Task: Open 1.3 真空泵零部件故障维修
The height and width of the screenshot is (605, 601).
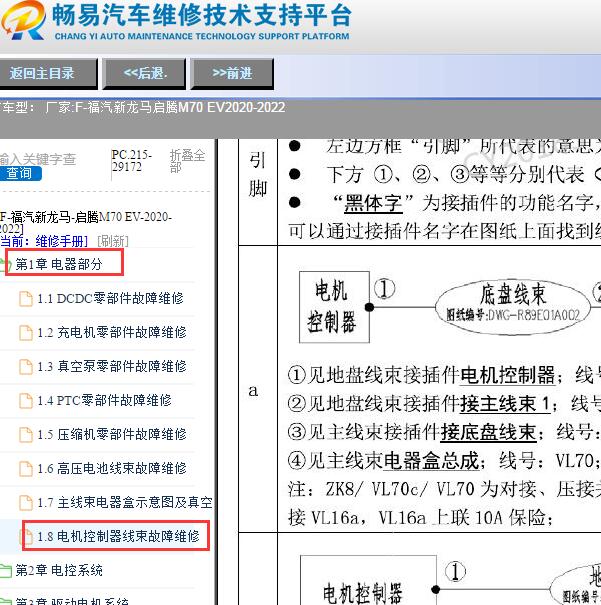Action: click(x=111, y=367)
